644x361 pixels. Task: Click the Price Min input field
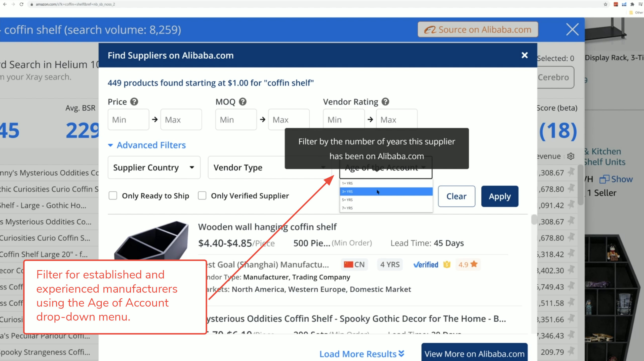point(128,119)
